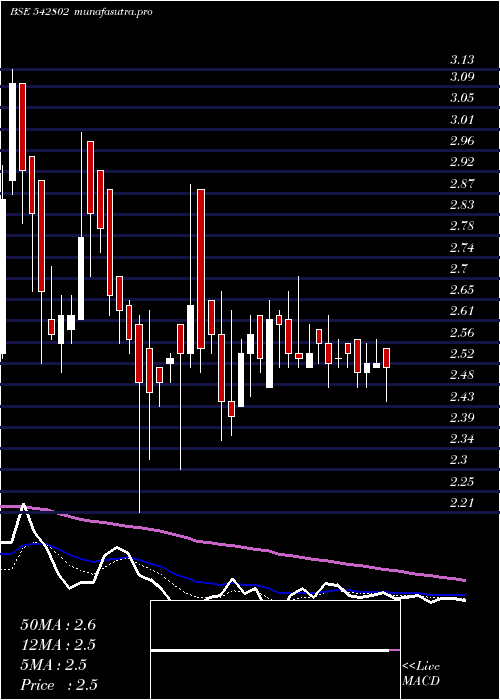Select the 2.21 price axis label
This screenshot has height=700, width=500.
(x=462, y=503)
